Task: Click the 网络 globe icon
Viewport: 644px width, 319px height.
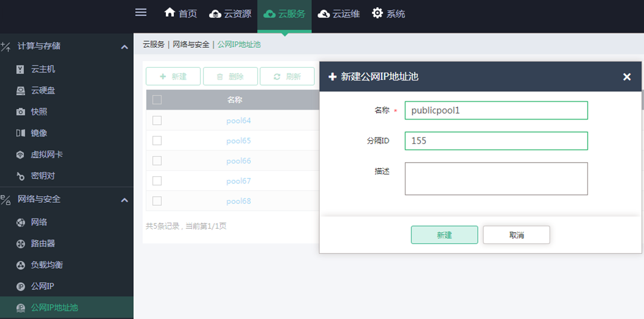Action: coord(21,223)
